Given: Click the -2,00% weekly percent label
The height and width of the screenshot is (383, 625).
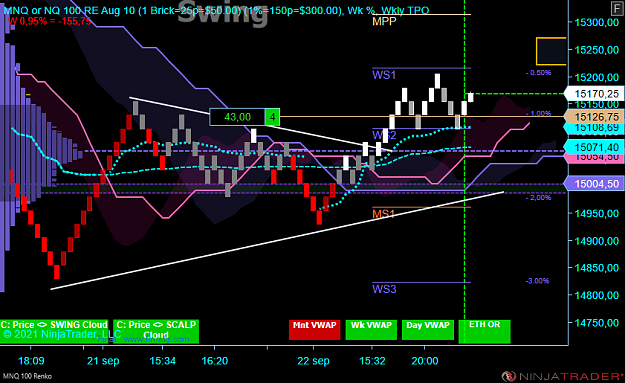Looking at the screenshot, I should pyautogui.click(x=538, y=198).
